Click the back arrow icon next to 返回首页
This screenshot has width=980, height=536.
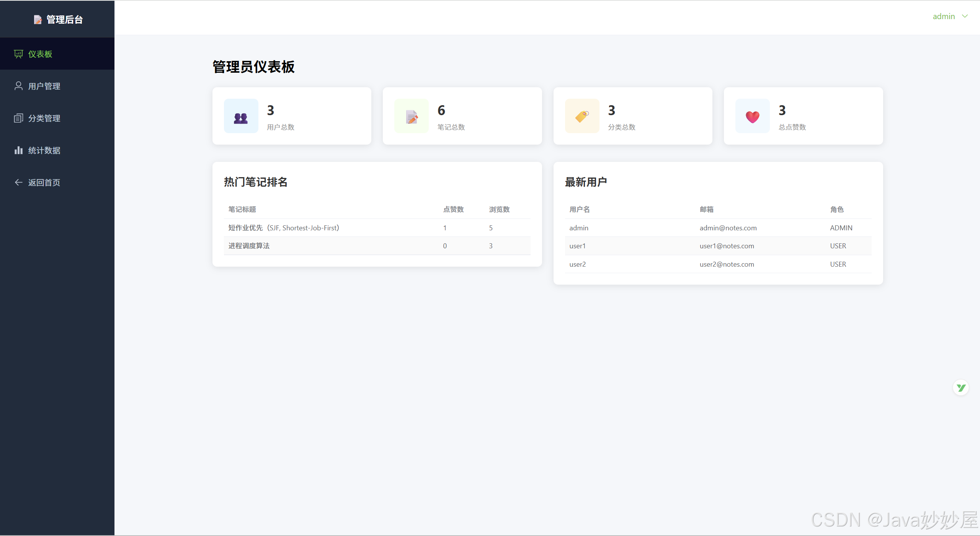[18, 182]
